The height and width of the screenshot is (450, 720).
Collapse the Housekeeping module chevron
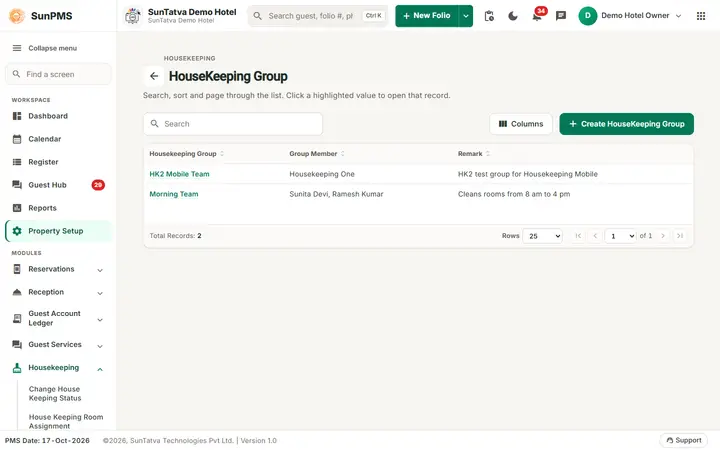click(x=100, y=369)
